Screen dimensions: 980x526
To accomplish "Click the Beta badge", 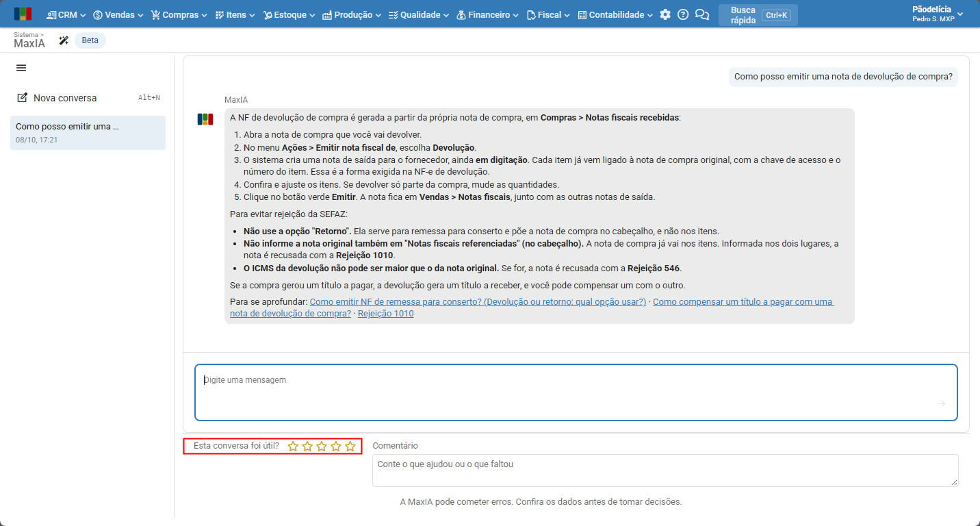I will tap(90, 40).
